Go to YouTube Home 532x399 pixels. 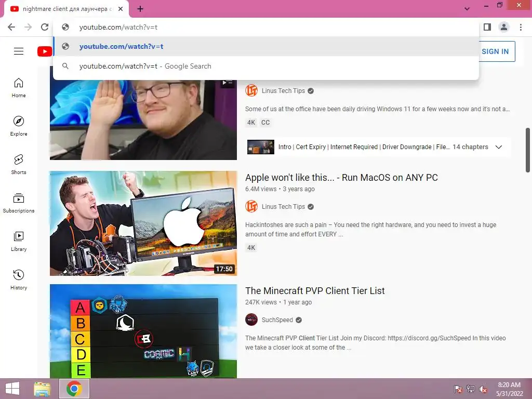click(19, 88)
